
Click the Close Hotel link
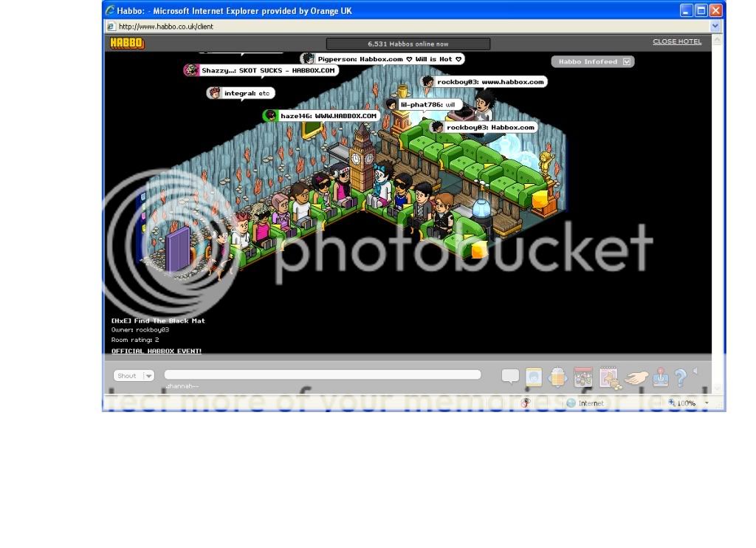[676, 42]
